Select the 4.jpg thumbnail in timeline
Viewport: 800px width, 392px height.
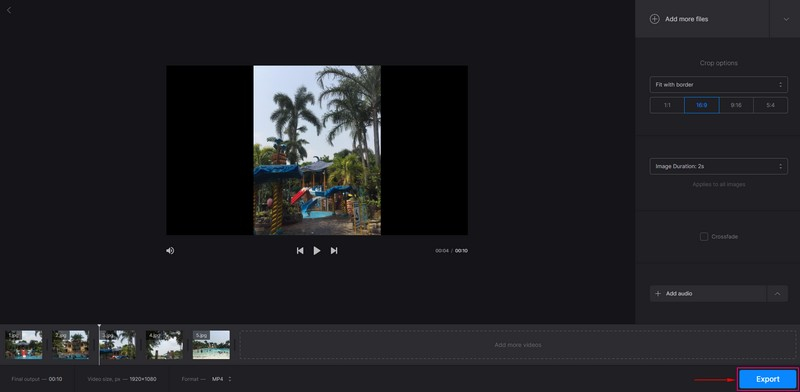point(164,345)
